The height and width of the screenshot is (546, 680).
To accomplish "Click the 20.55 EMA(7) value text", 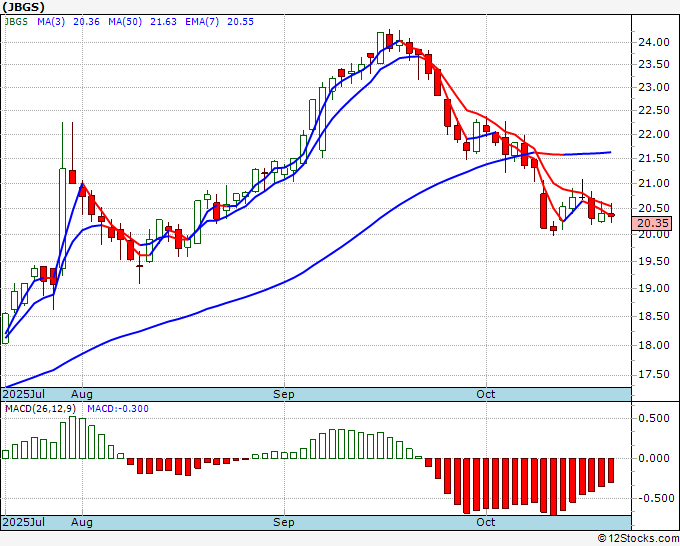I will coord(241,22).
